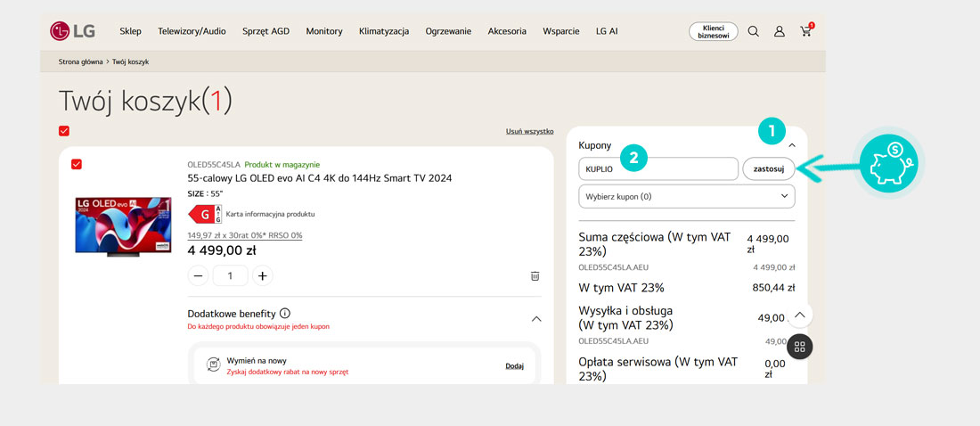Open the search magnifier icon
Screen dimensions: 980x426
click(753, 31)
